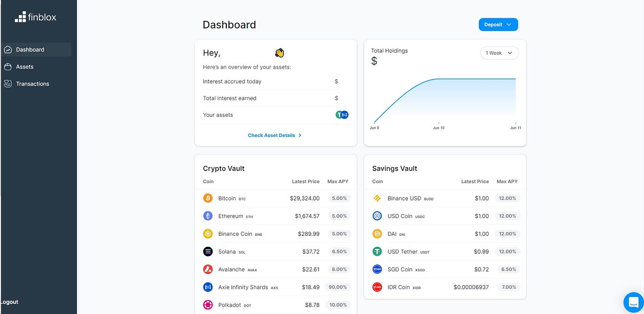Click the Axie icon beside Your assets
The width and height of the screenshot is (644, 314).
click(345, 115)
